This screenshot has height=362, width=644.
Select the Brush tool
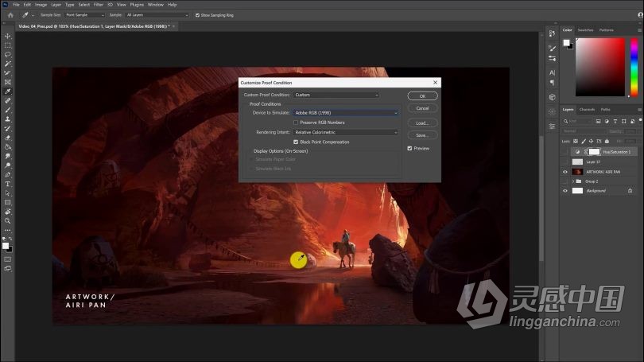coord(7,110)
